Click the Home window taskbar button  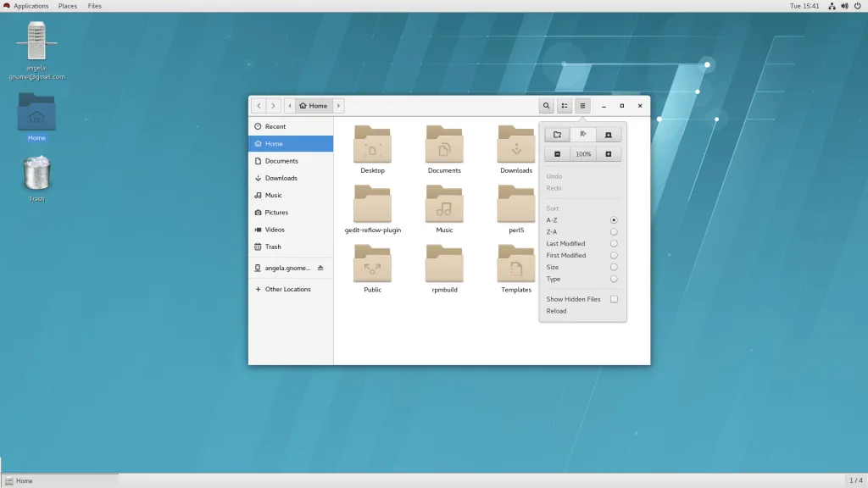pos(60,481)
